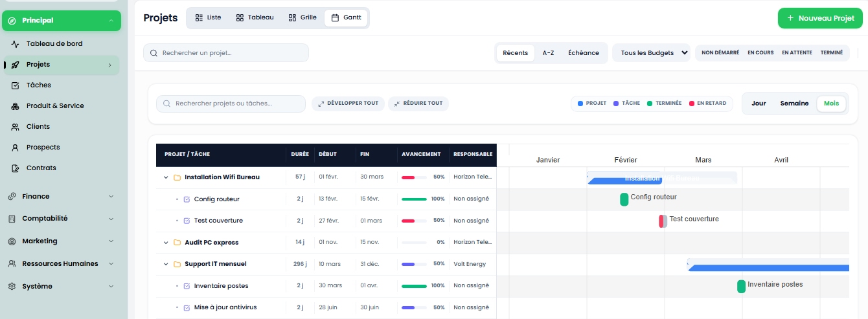Click Rechercher projets ou tâches field
Screen dimensions: 868x319
tap(231, 104)
